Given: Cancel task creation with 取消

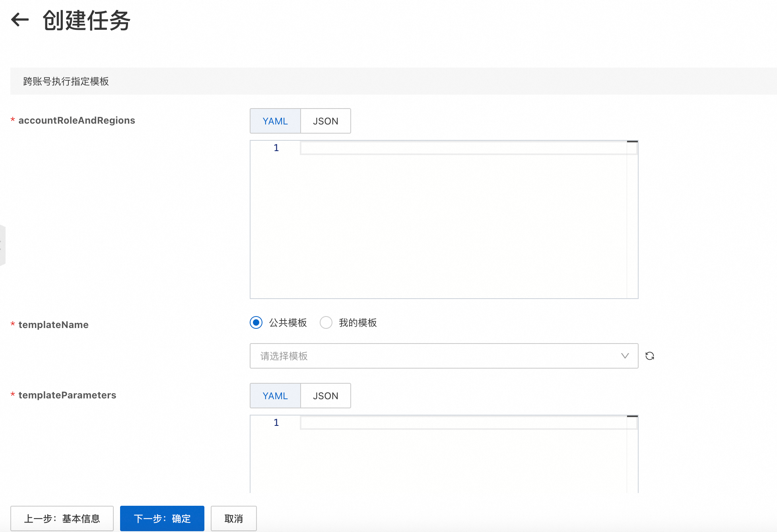Looking at the screenshot, I should pos(233,518).
